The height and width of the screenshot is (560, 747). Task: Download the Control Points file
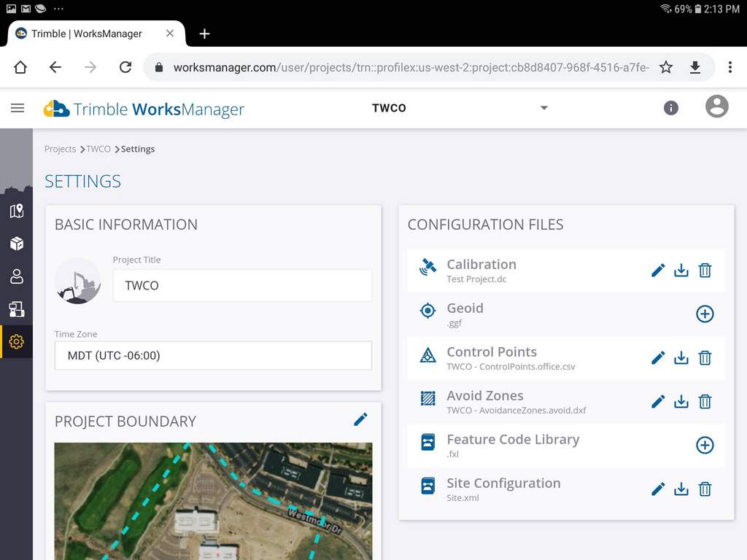(681, 357)
